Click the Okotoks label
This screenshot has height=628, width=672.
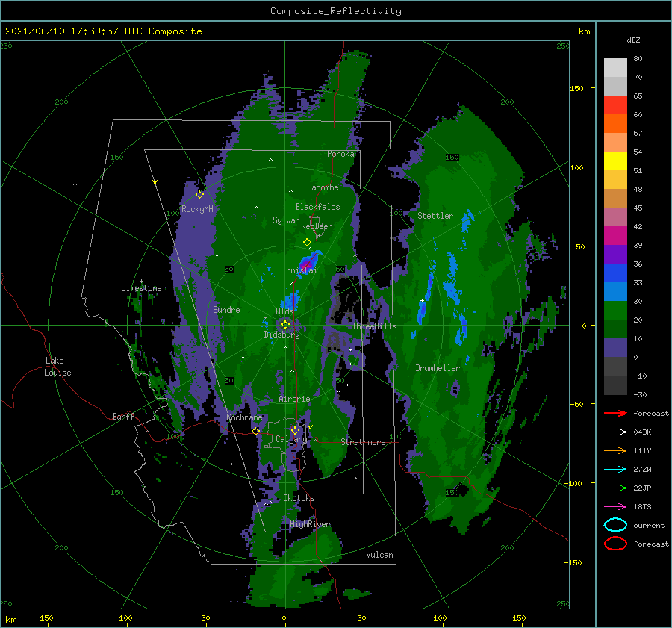[299, 498]
